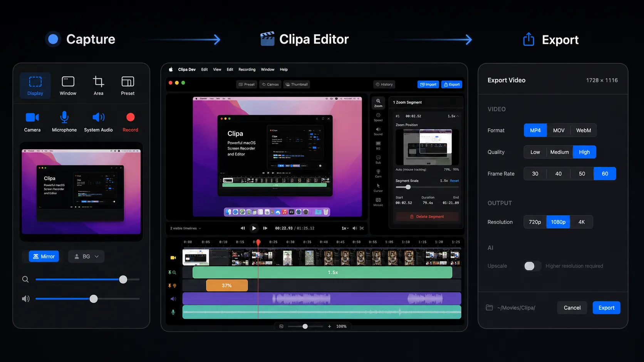This screenshot has height=362, width=644.
Task: Choose 4K resolution
Action: 582,222
